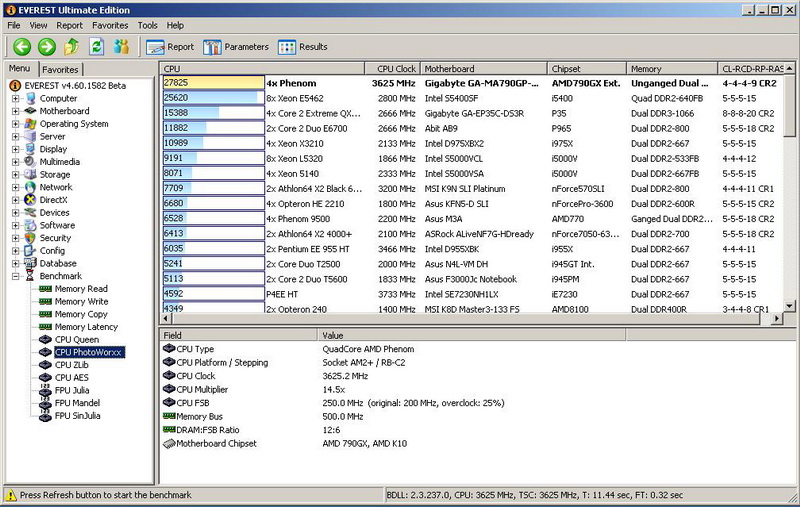Select the Security shield icon

click(x=31, y=238)
